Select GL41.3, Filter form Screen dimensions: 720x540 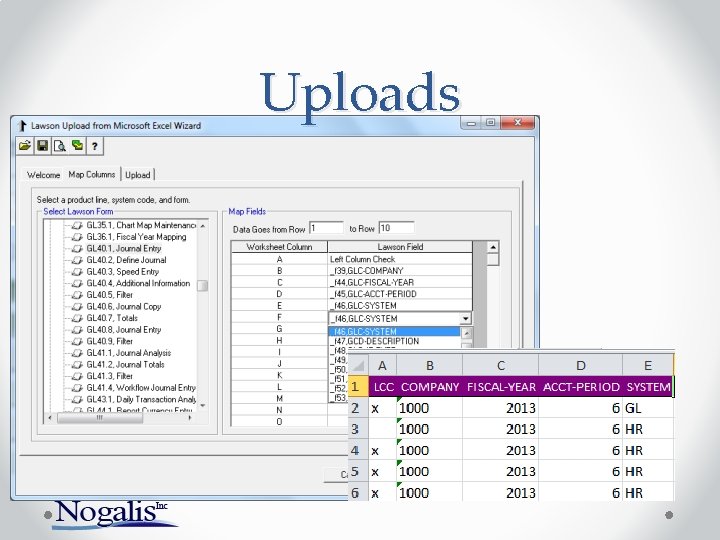tap(110, 376)
